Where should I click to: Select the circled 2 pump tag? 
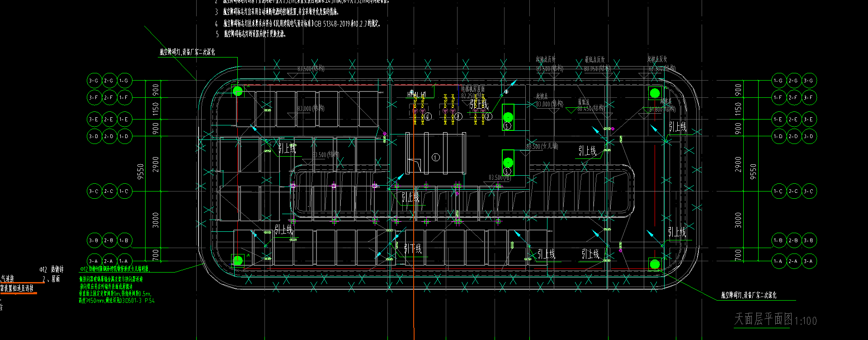488,117
